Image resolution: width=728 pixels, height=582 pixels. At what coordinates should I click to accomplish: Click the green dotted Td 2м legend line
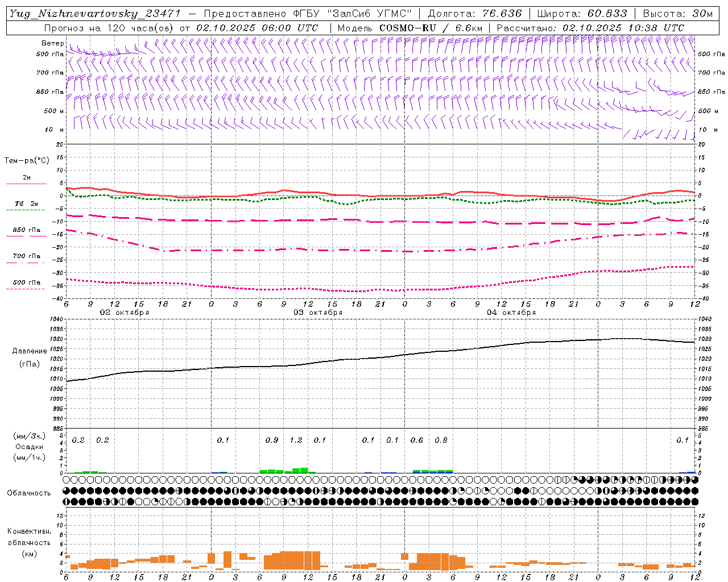(x=25, y=210)
